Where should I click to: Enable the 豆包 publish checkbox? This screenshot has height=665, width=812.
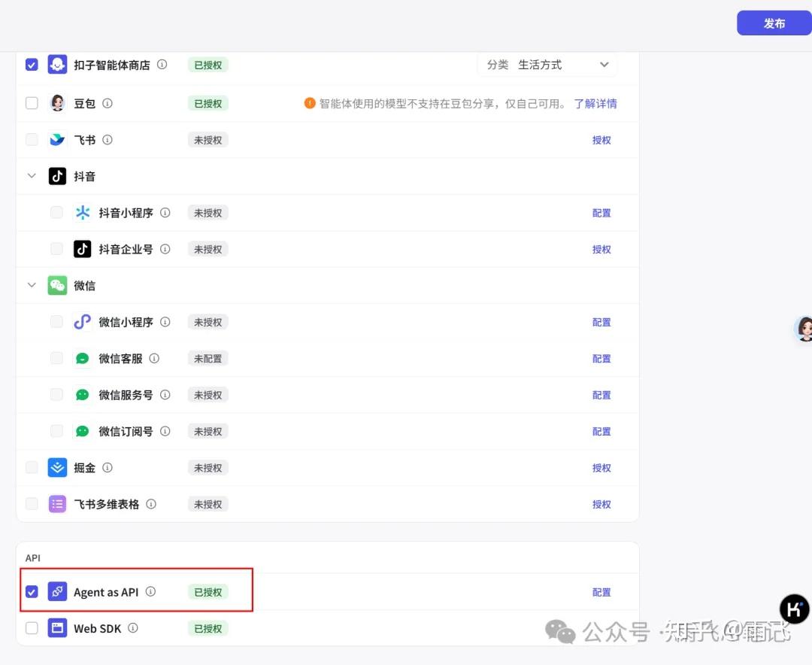click(32, 103)
